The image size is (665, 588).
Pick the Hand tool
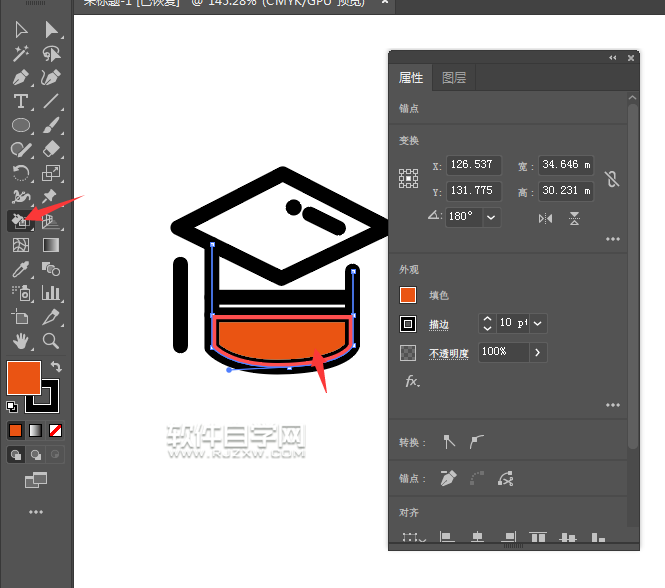pyautogui.click(x=20, y=341)
